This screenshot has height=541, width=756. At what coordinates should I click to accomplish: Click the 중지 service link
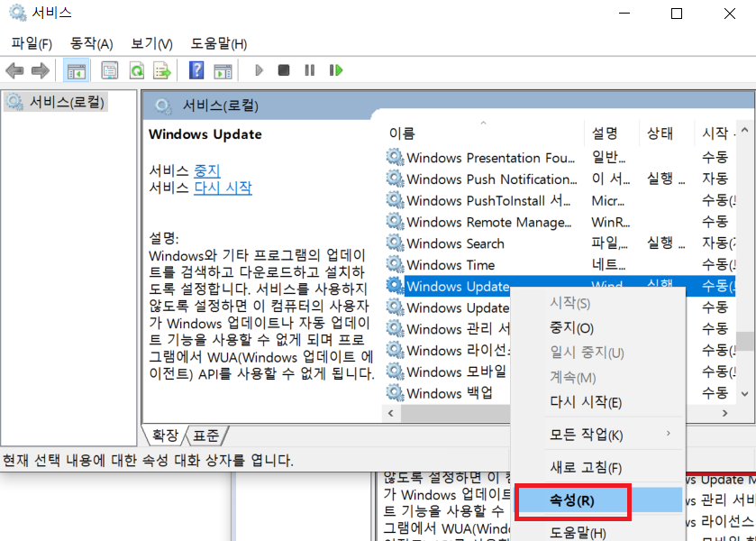207,170
